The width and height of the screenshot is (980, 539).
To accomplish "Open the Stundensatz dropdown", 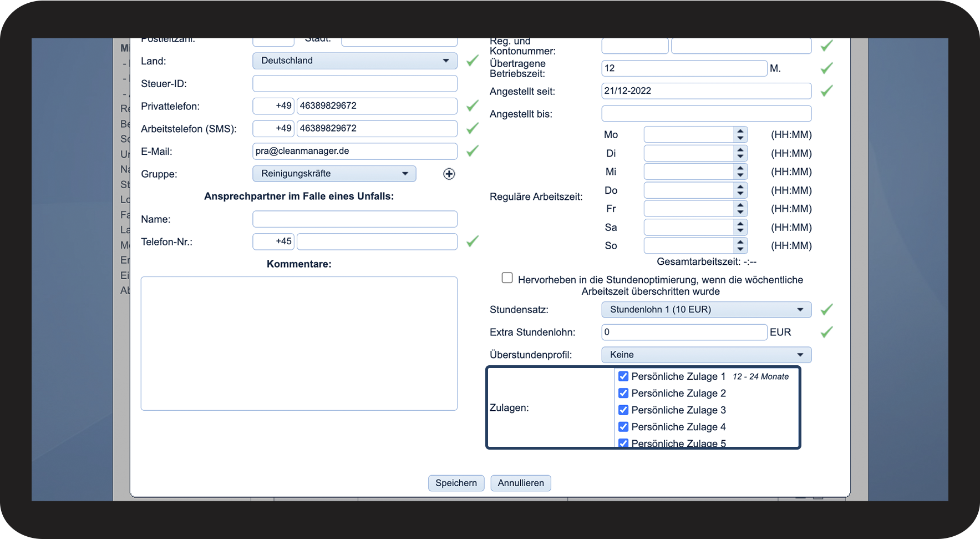I will pyautogui.click(x=705, y=310).
